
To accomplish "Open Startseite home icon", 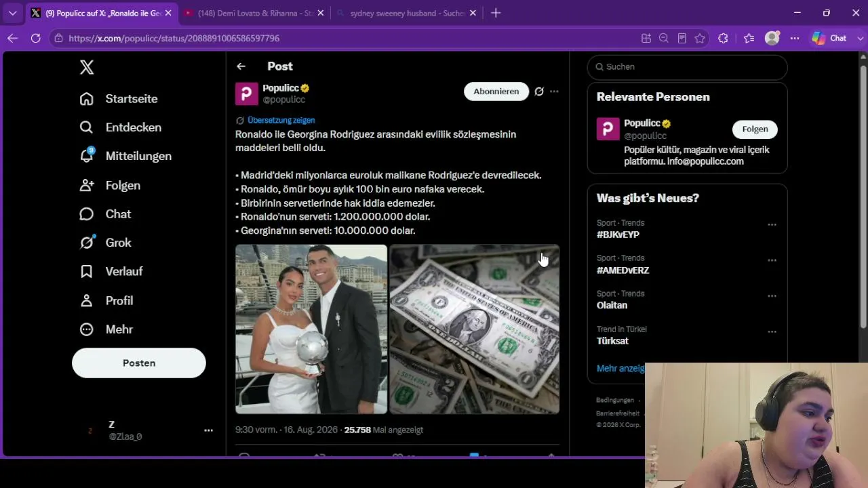I will (87, 99).
